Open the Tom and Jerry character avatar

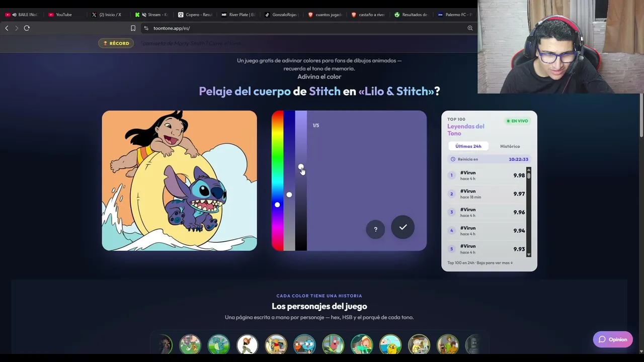pos(190,345)
